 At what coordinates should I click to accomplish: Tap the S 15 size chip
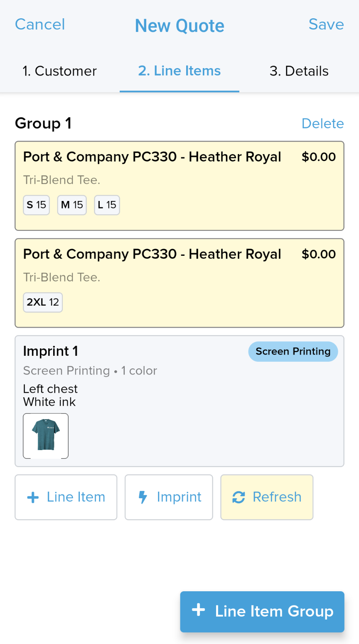point(37,205)
